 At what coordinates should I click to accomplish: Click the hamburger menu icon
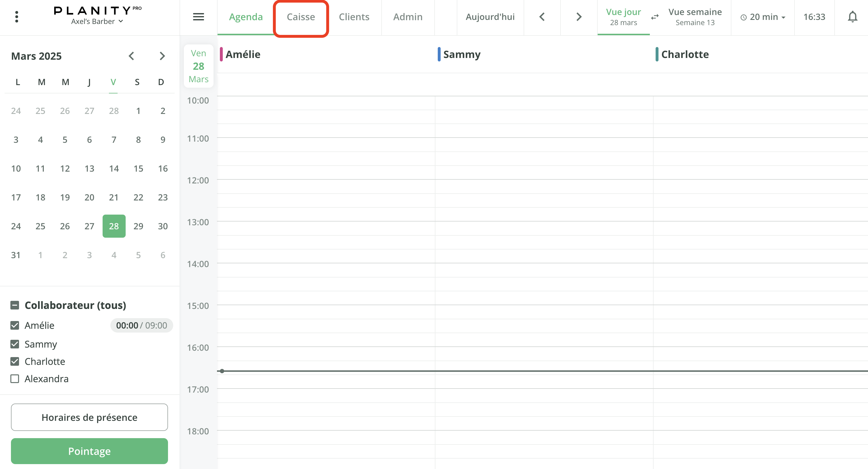tap(198, 16)
